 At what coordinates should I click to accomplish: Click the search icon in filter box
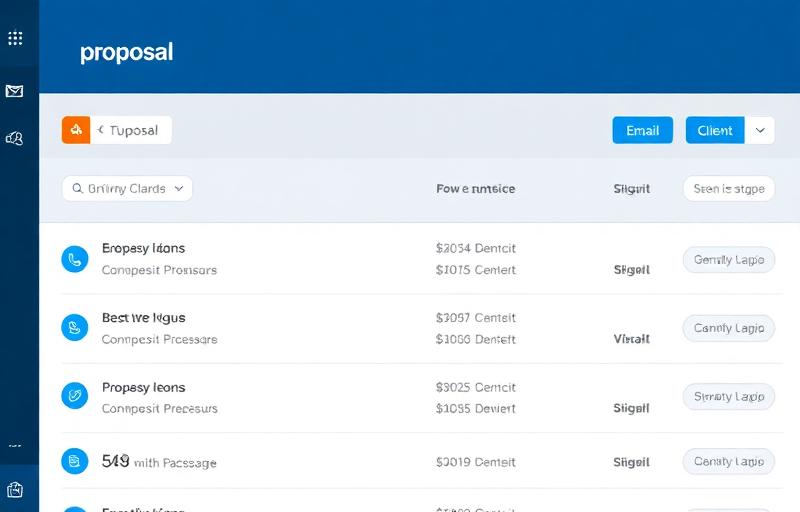pyautogui.click(x=76, y=188)
